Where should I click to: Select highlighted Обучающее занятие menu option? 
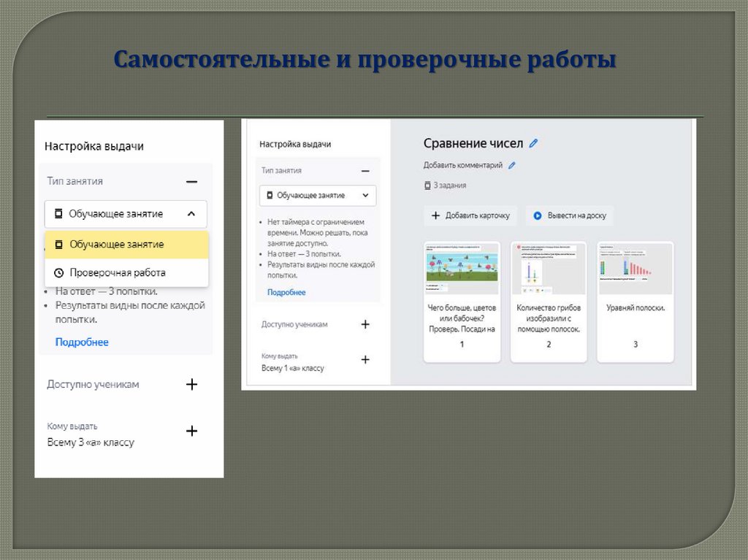pos(126,245)
